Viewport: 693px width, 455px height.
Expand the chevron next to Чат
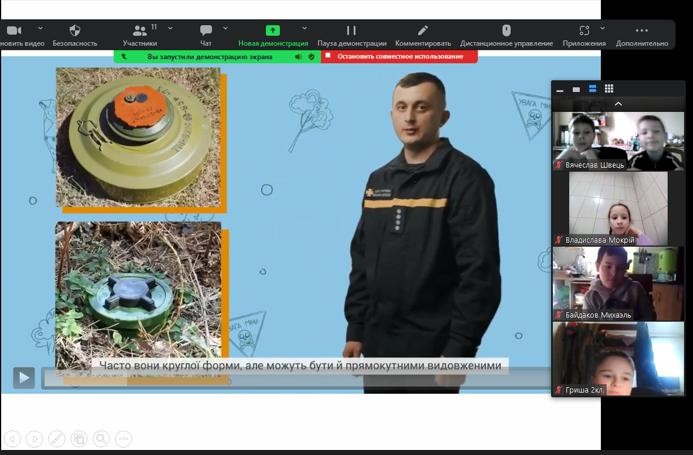pos(225,28)
